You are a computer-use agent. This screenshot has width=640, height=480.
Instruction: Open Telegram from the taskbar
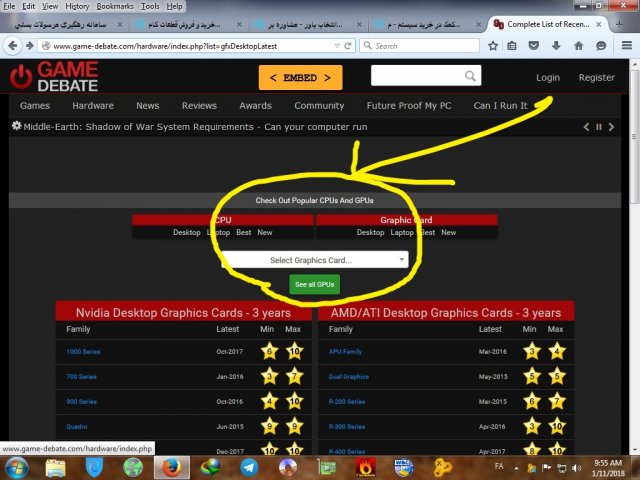pos(248,466)
